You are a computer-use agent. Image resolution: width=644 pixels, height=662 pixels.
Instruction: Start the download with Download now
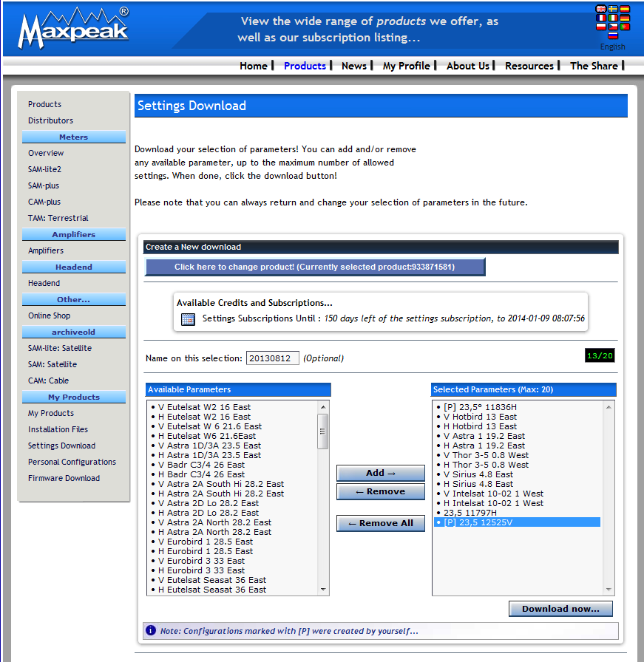560,609
